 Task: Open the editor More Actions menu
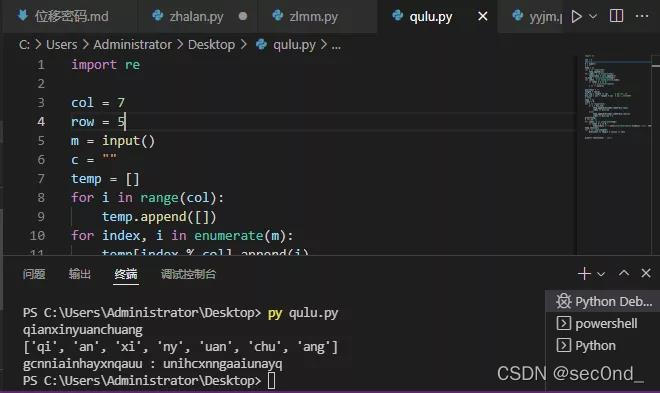642,16
